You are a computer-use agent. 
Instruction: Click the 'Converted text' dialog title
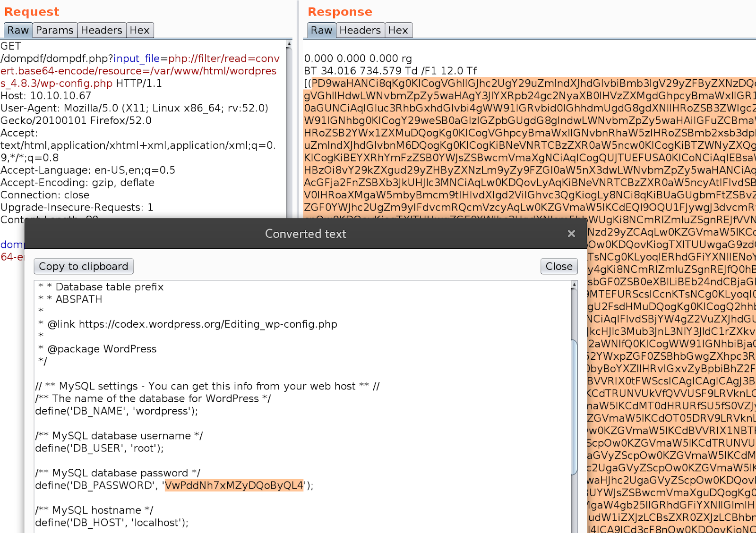(306, 234)
